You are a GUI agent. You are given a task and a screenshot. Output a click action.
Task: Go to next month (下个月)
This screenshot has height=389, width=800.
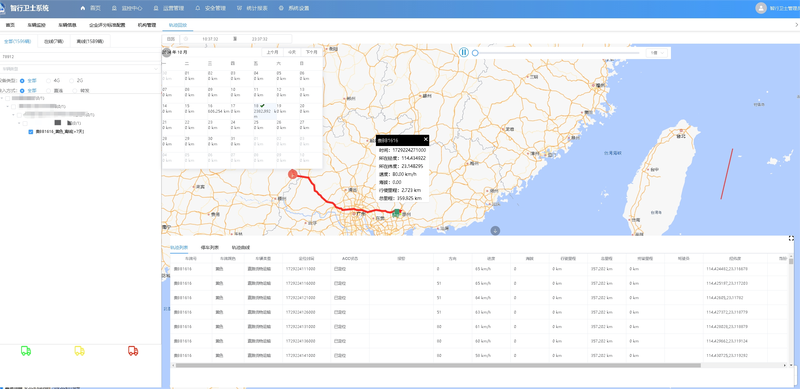[311, 52]
